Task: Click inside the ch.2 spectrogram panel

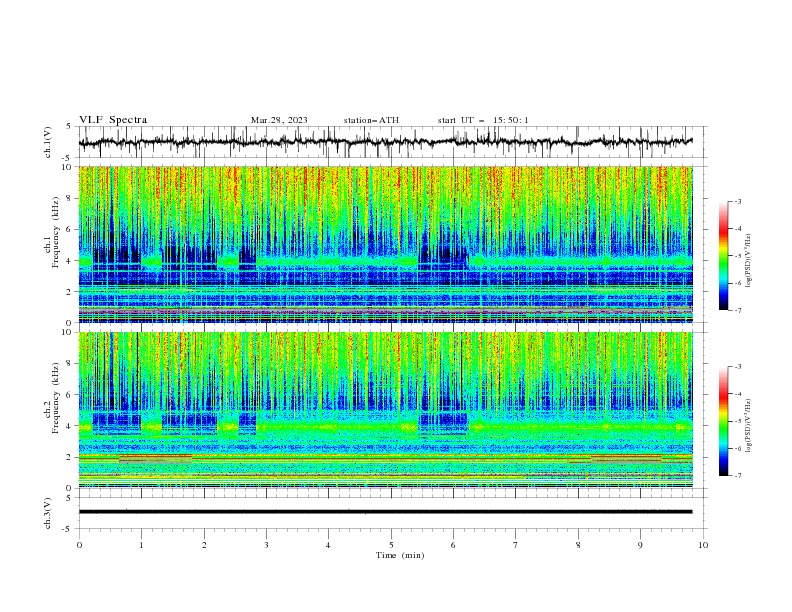Action: pos(385,410)
